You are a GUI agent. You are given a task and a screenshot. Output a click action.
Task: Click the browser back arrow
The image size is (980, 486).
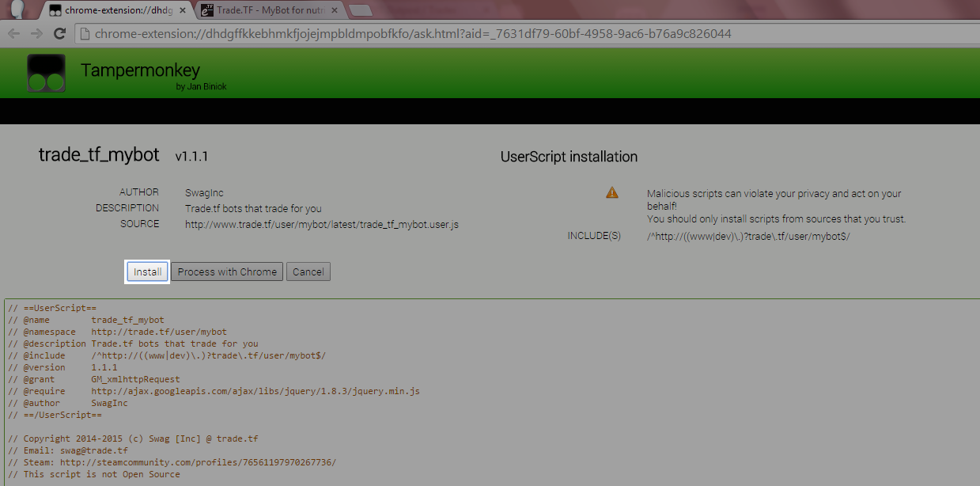tap(13, 33)
